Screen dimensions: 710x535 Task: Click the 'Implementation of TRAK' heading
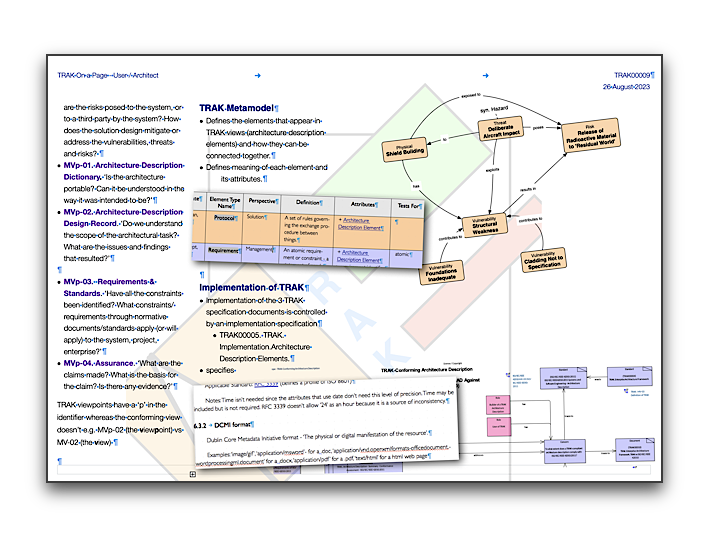tap(252, 287)
